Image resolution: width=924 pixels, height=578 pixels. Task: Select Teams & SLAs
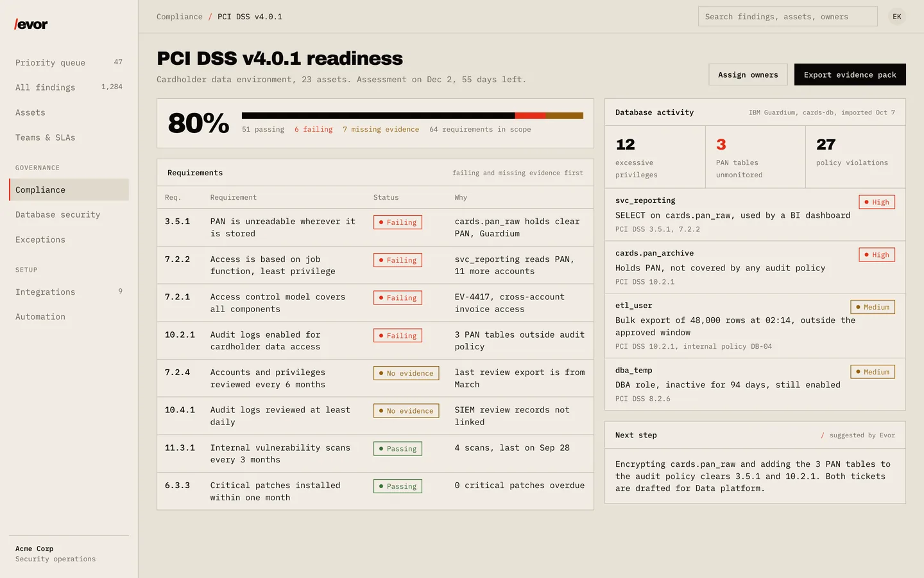(x=69, y=137)
